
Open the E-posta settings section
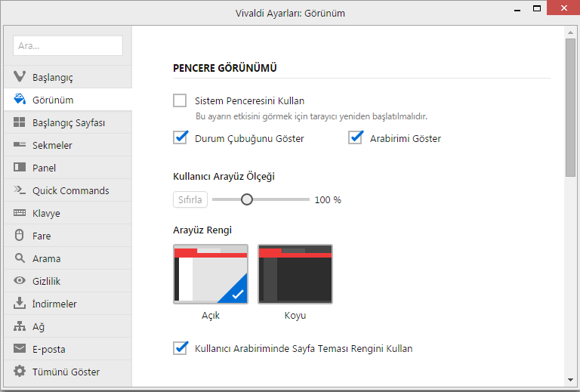[68, 349]
